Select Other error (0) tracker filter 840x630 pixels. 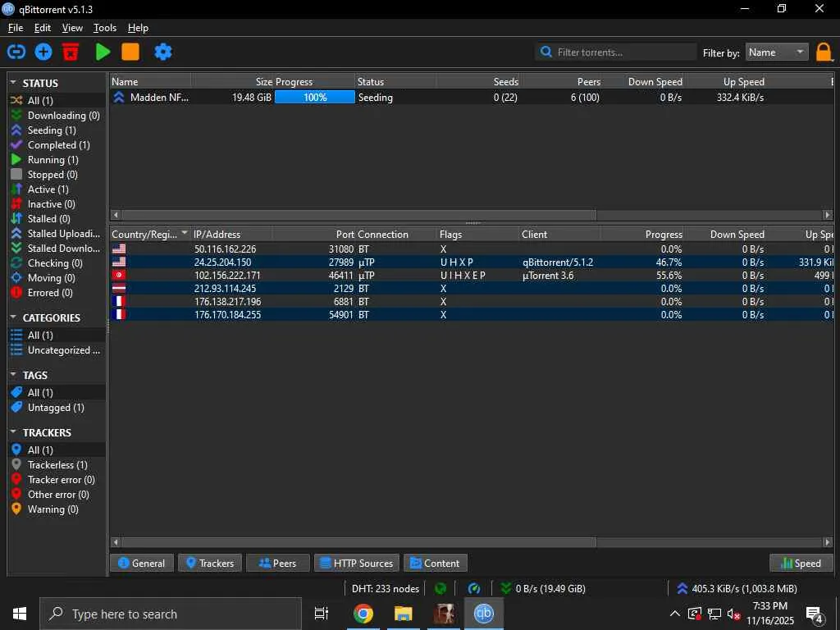(x=57, y=495)
